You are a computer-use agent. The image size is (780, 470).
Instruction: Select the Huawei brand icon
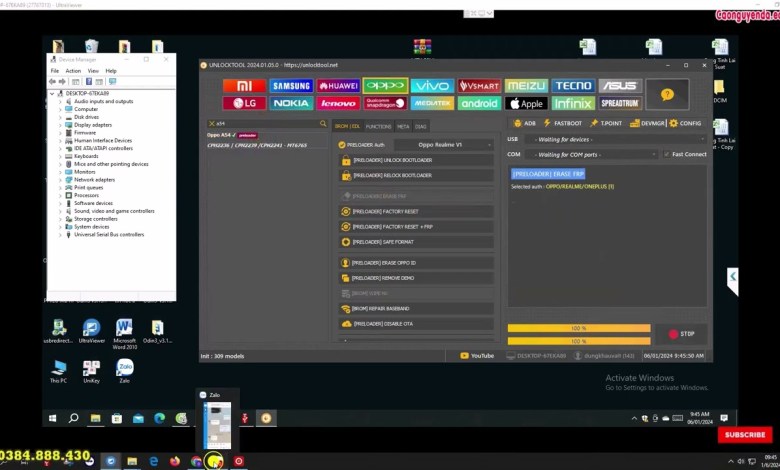338,86
